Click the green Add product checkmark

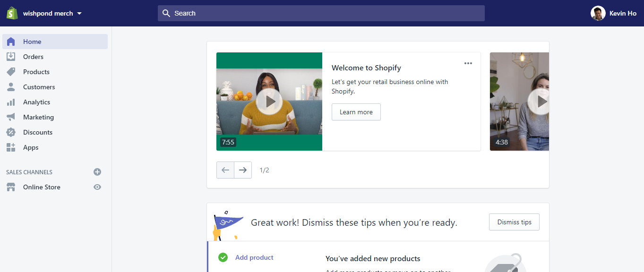click(223, 257)
